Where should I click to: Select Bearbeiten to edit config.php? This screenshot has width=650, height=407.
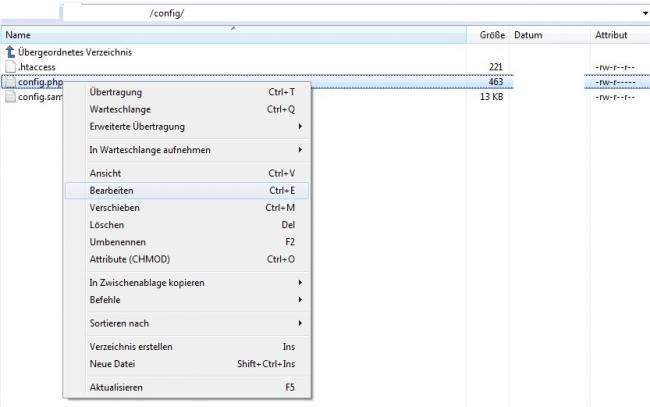coord(187,191)
